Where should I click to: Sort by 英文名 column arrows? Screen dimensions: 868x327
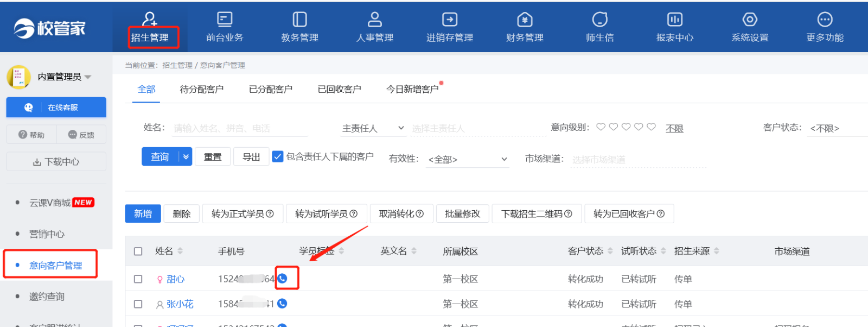coord(414,251)
